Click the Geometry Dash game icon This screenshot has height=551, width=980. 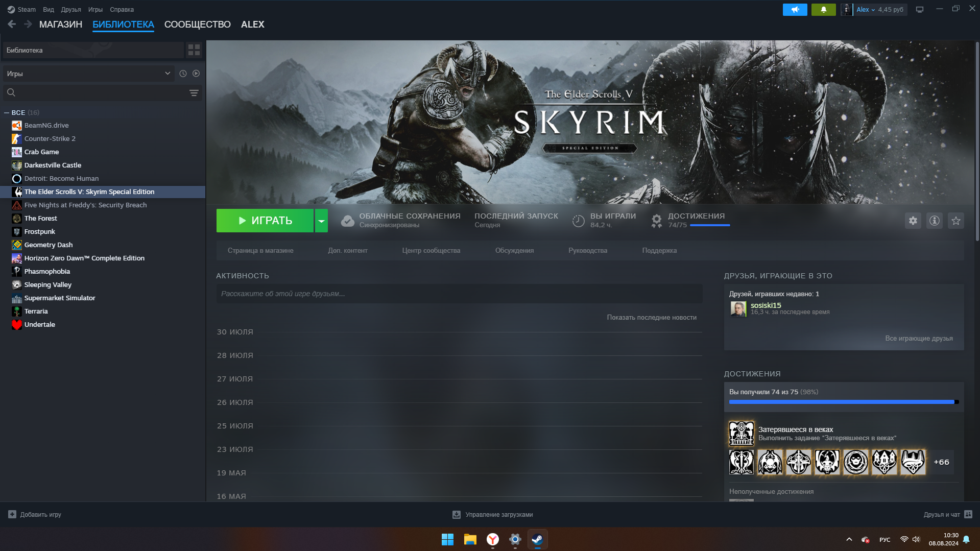tap(17, 245)
